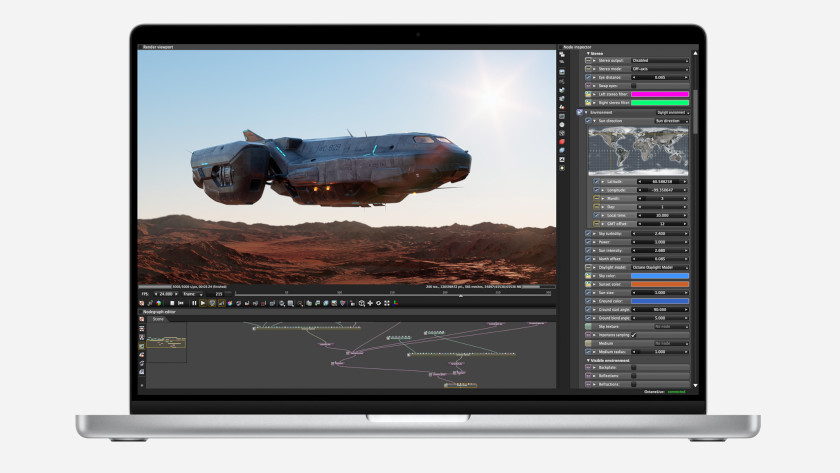The width and height of the screenshot is (840, 473).
Task: Click the color wheel icon beside the stop button
Action: coord(159,303)
